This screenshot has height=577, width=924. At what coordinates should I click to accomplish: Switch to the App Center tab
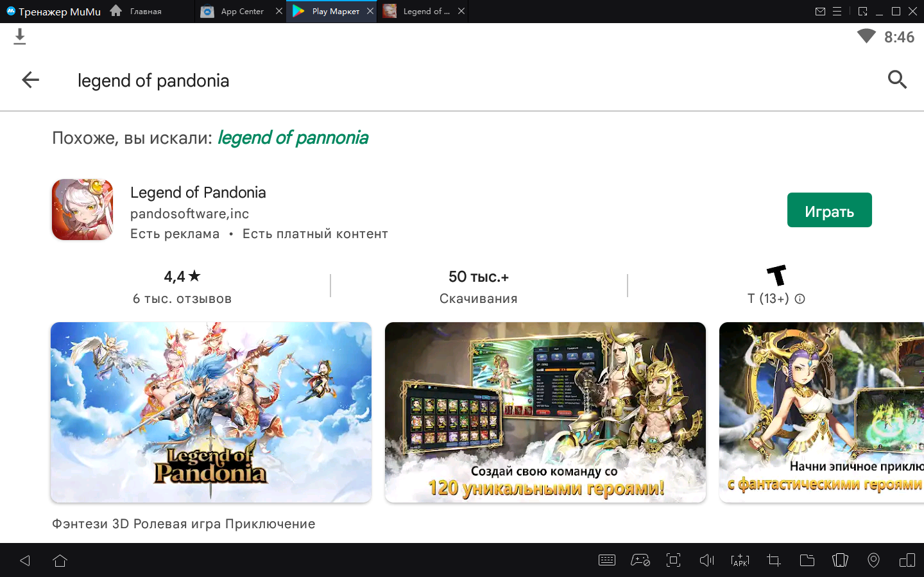[x=241, y=12]
